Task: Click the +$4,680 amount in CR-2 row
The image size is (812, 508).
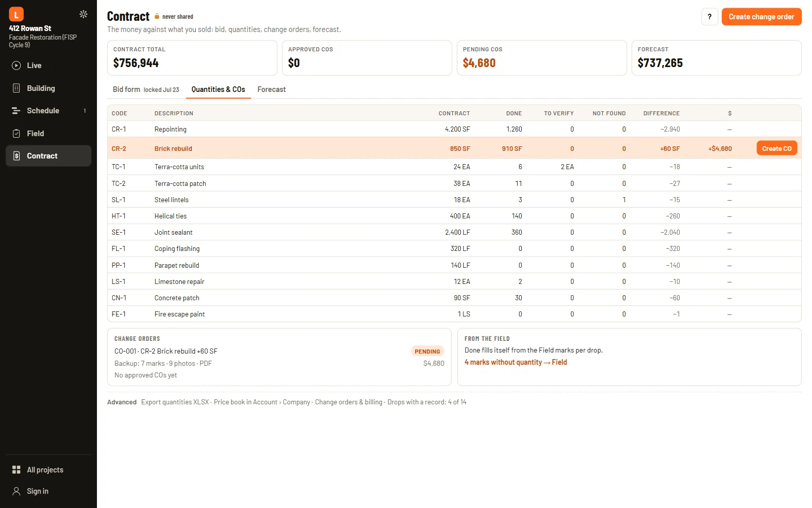Action: 720,149
